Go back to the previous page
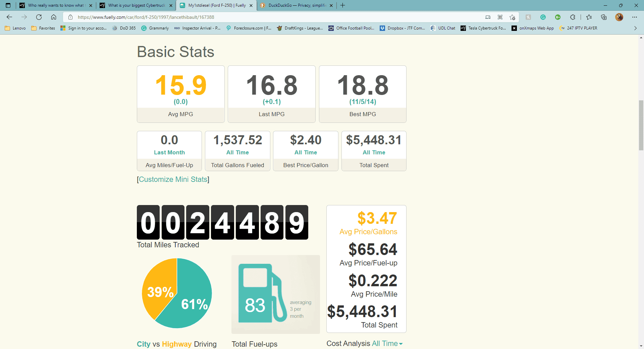 (9, 17)
